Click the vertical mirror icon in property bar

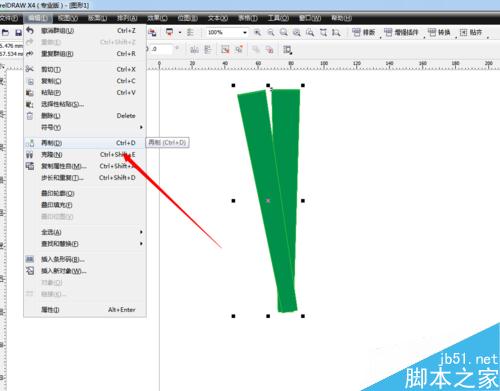pyautogui.click(x=208, y=50)
